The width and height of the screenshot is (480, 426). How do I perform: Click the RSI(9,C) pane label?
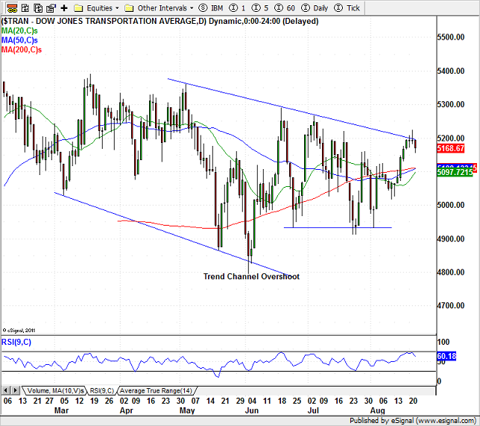16,342
